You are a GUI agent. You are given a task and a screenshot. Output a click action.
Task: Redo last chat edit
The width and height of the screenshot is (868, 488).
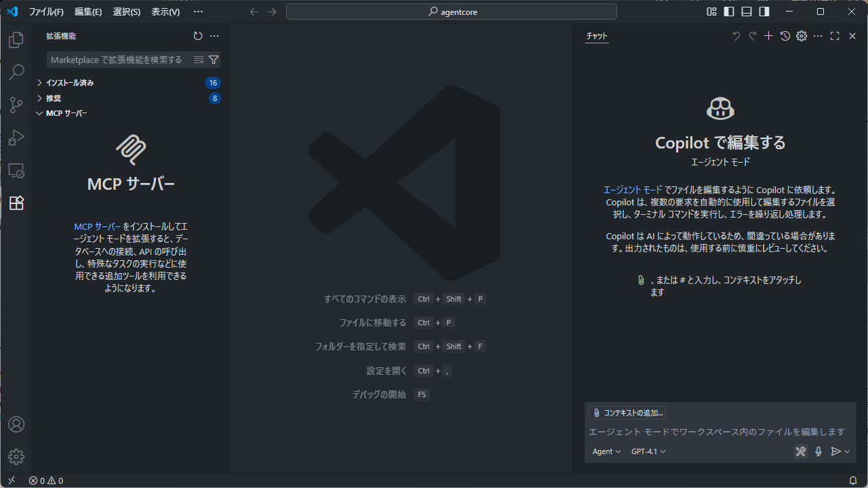tap(753, 36)
